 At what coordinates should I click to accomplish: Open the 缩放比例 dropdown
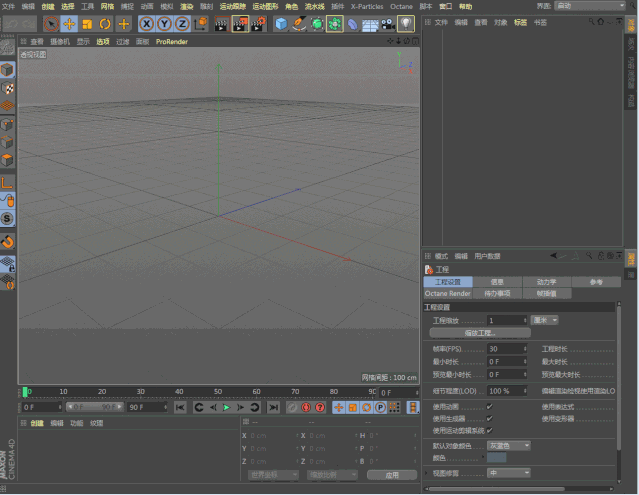tap(332, 475)
